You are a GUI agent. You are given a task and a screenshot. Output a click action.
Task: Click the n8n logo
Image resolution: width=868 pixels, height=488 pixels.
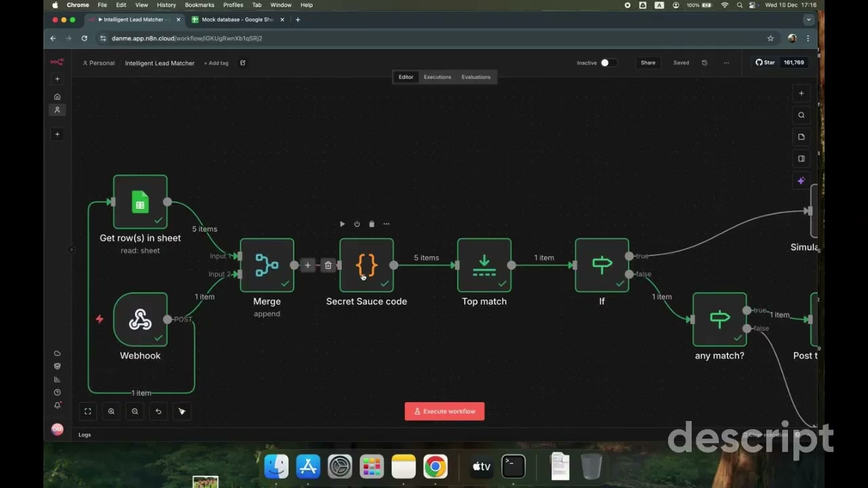click(x=57, y=62)
